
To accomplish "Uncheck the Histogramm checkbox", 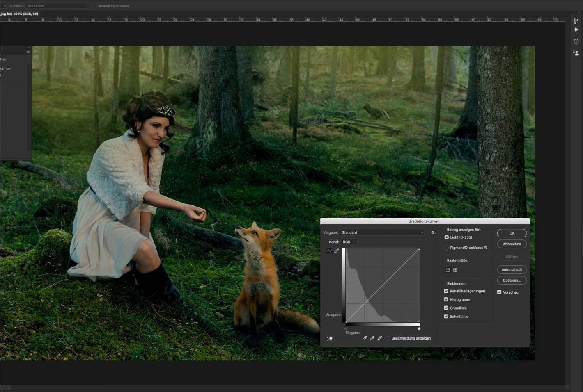I will [446, 300].
